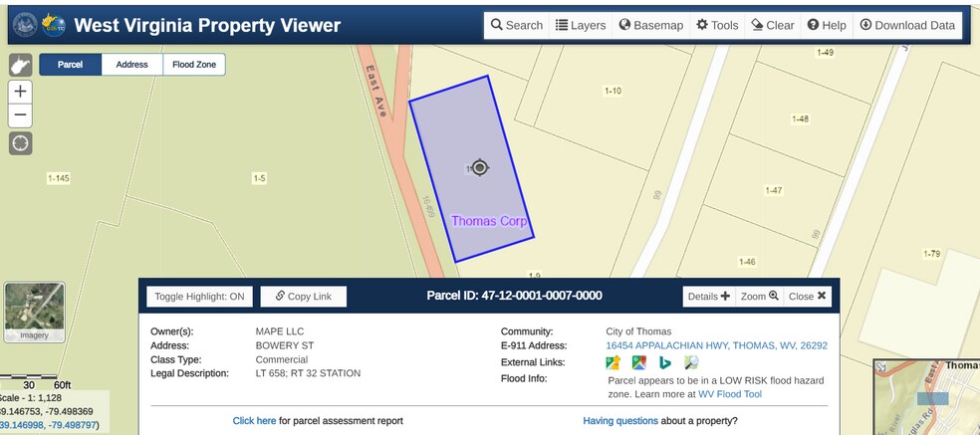Open the Tools menu
The image size is (980, 435).
[x=717, y=25]
